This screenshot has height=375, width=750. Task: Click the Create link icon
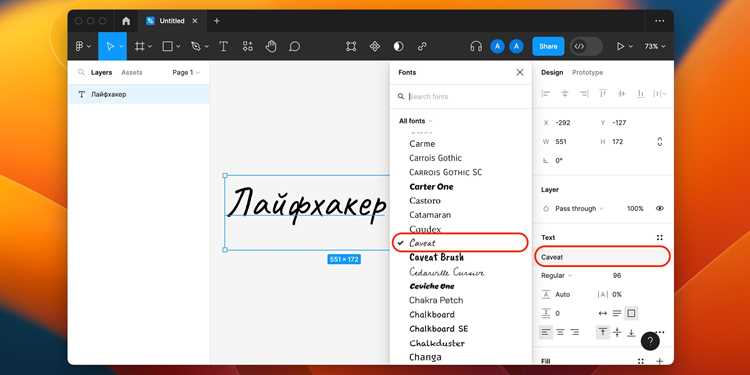click(x=422, y=46)
